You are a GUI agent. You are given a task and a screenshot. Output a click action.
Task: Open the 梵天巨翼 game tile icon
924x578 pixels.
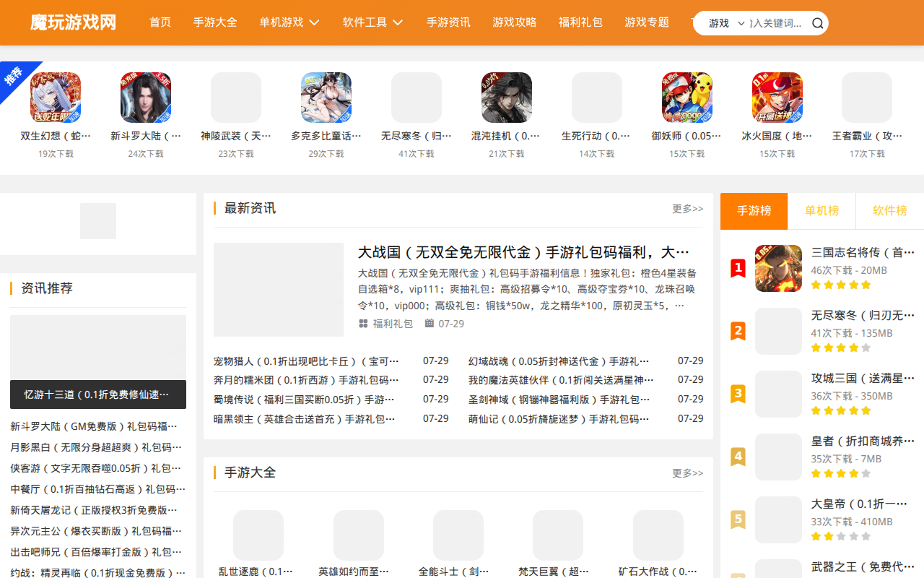[558, 535]
